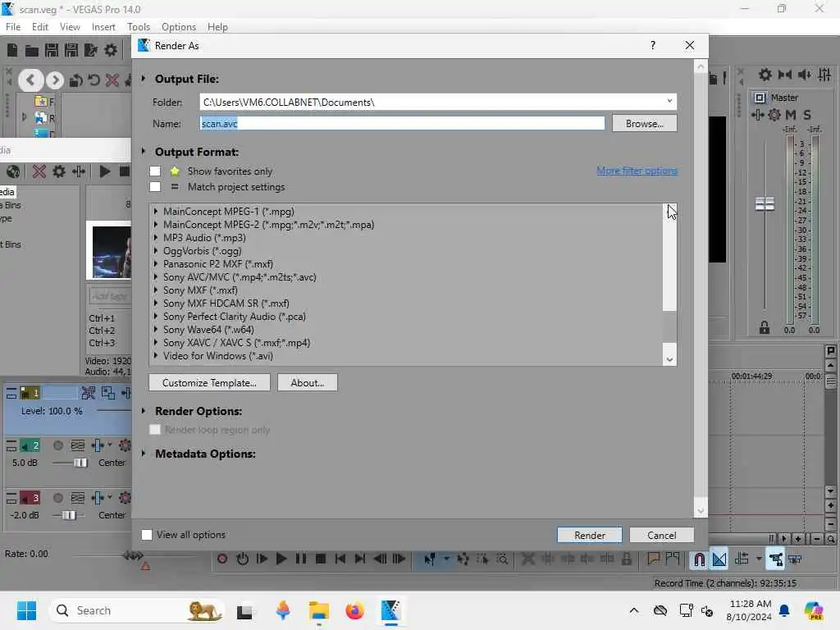Screen dimensions: 840x630
Task: Click Play in the transport bar
Action: click(x=281, y=559)
